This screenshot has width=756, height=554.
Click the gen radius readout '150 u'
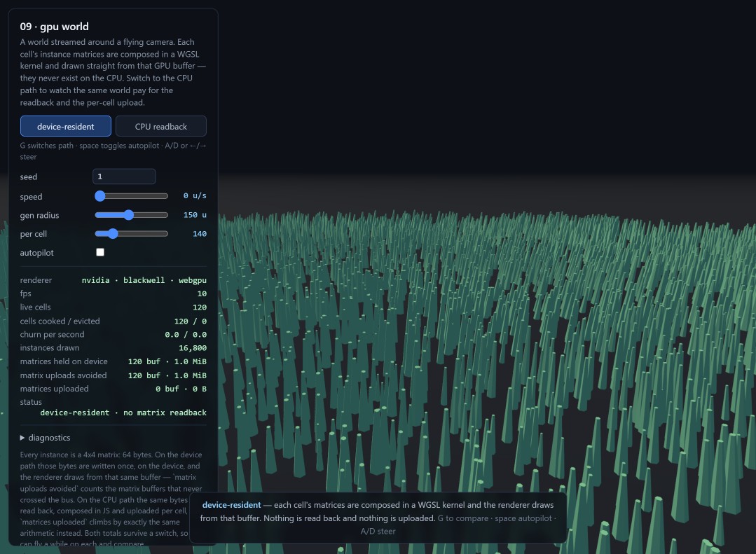(x=195, y=215)
